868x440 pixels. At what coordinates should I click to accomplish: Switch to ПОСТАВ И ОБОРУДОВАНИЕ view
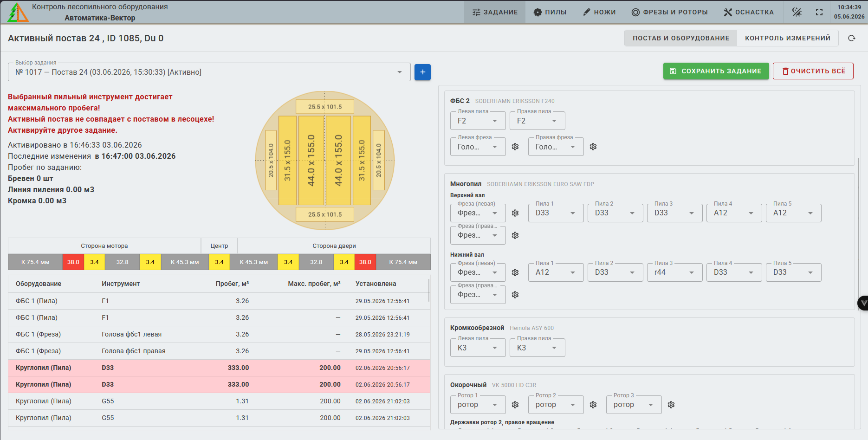pyautogui.click(x=681, y=38)
